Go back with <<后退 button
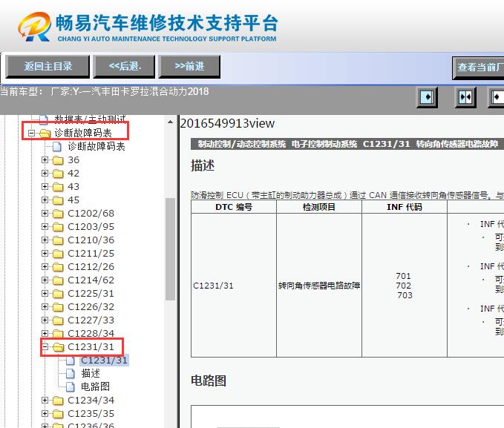The width and height of the screenshot is (504, 428). [124, 67]
